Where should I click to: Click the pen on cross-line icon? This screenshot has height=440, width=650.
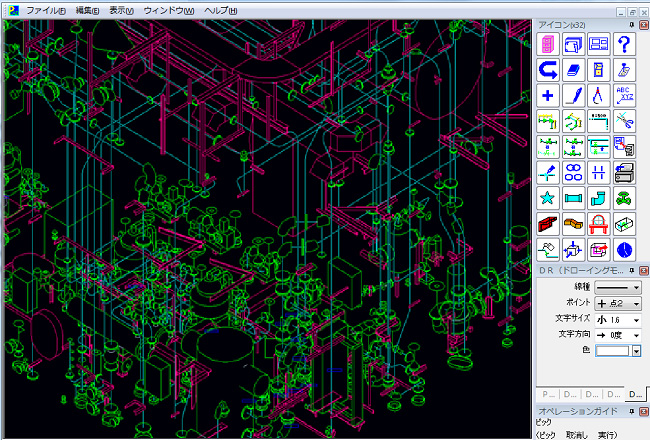coord(548,173)
